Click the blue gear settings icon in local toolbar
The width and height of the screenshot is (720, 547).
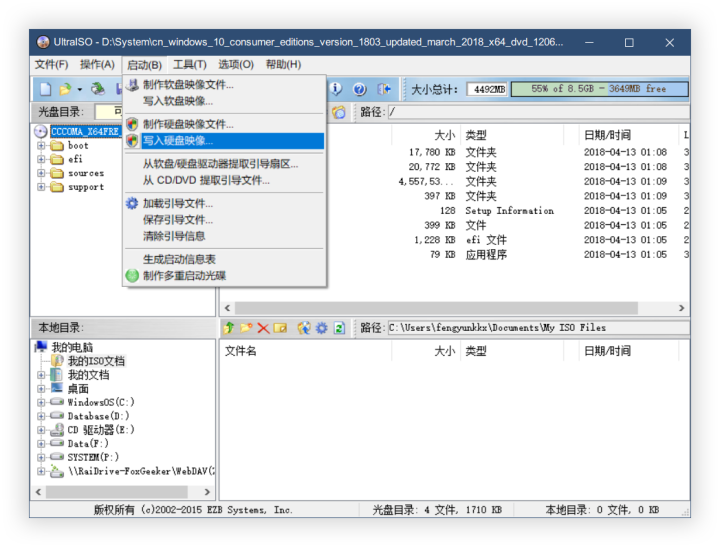pos(321,328)
